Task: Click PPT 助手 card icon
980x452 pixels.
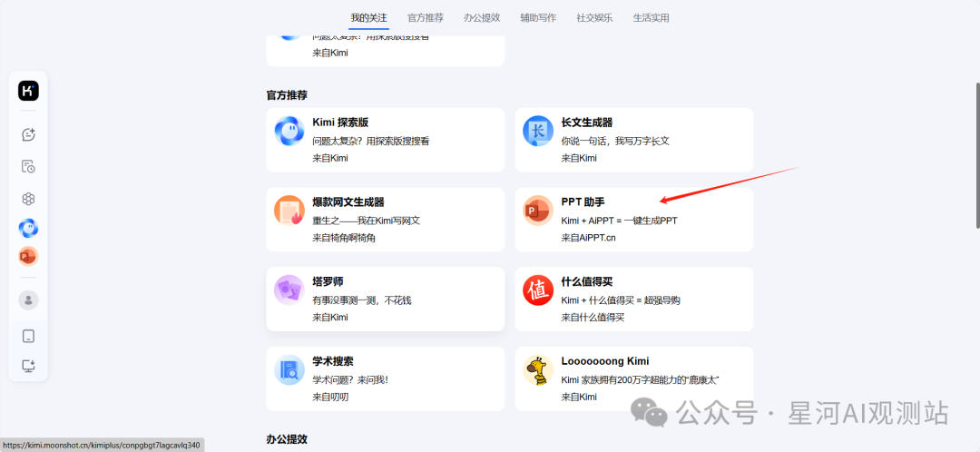Action: [x=538, y=211]
